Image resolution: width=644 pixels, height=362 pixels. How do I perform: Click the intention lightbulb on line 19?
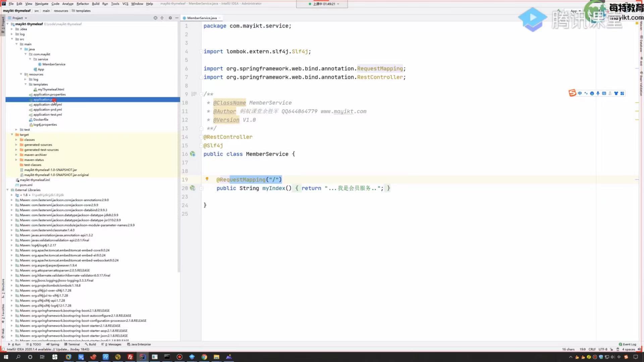(207, 179)
